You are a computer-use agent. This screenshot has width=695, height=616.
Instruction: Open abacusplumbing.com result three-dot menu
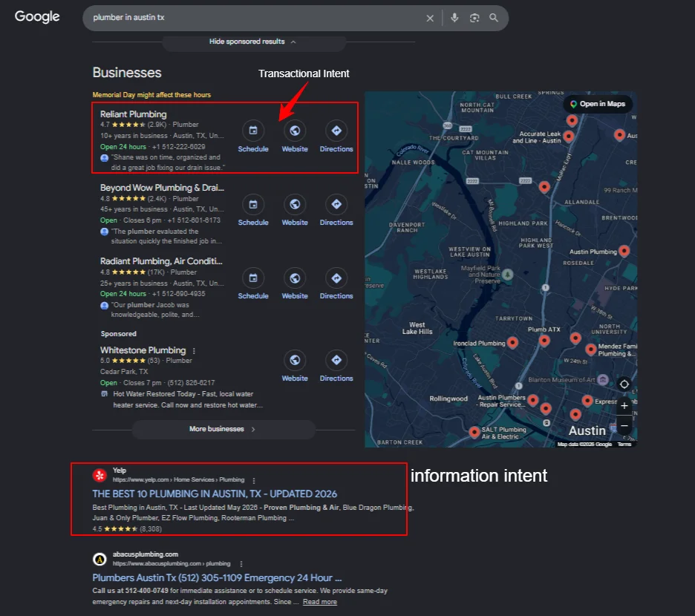[x=241, y=564]
